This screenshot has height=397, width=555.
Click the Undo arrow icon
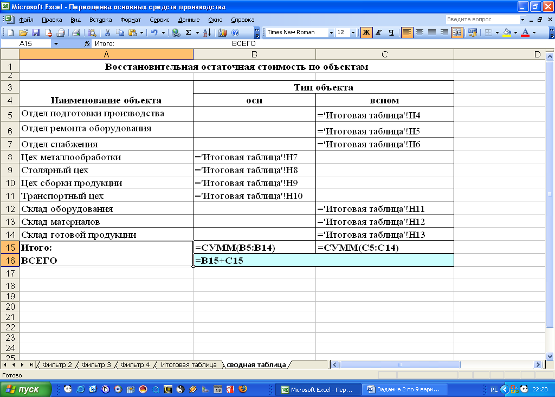154,33
